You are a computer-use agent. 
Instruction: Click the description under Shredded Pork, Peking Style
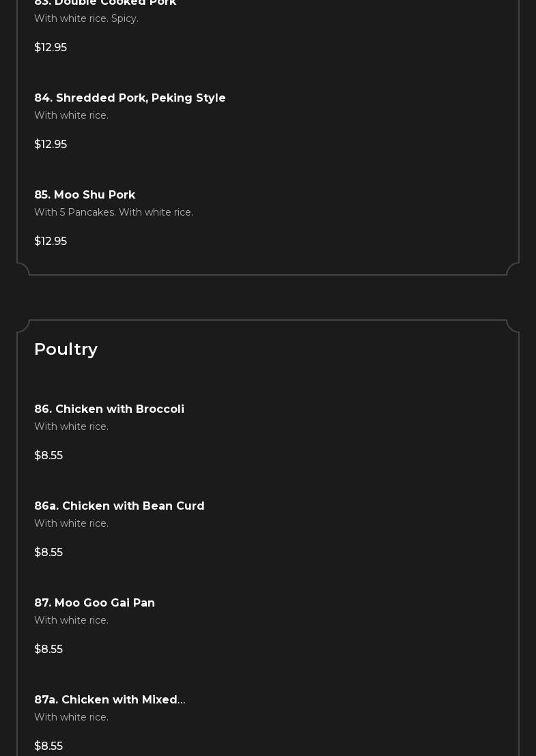(x=71, y=115)
